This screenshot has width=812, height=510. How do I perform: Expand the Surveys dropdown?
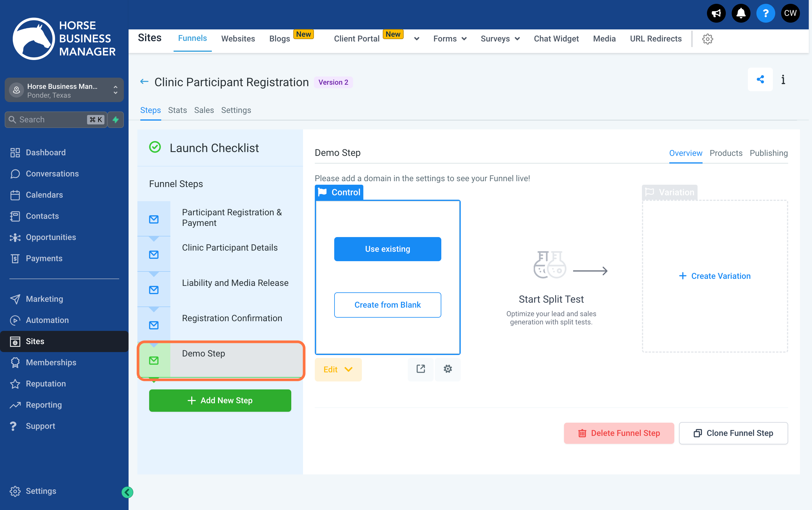tap(500, 39)
